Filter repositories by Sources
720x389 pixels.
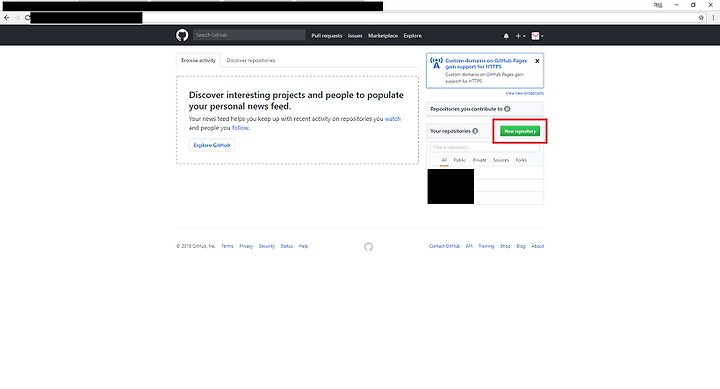[x=501, y=160]
